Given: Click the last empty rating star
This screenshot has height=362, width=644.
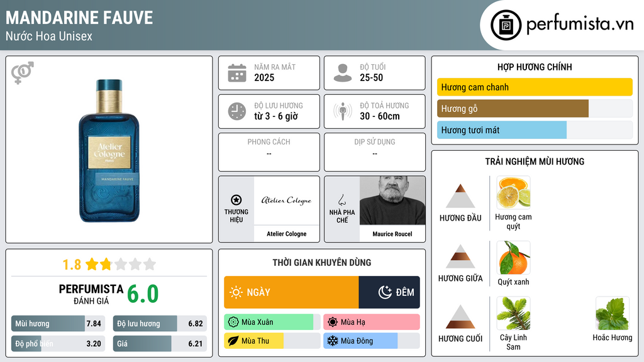Looking at the screenshot, I should [x=150, y=264].
